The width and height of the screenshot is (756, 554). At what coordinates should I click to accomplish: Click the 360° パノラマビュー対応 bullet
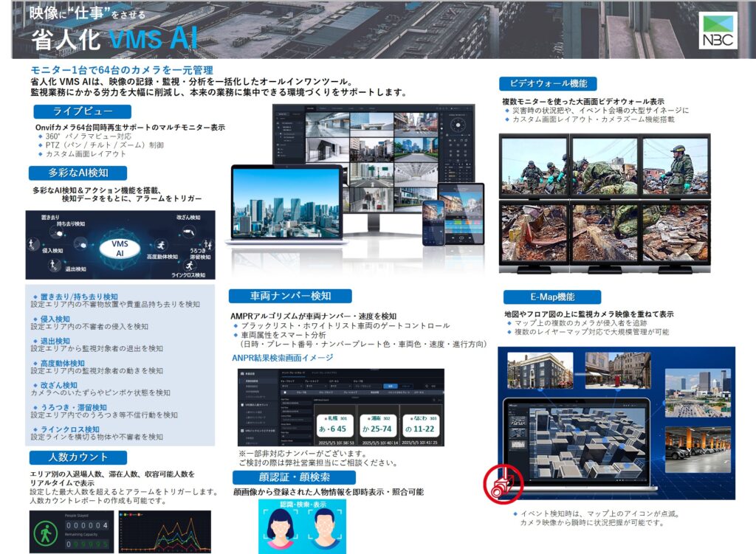pyautogui.click(x=83, y=136)
